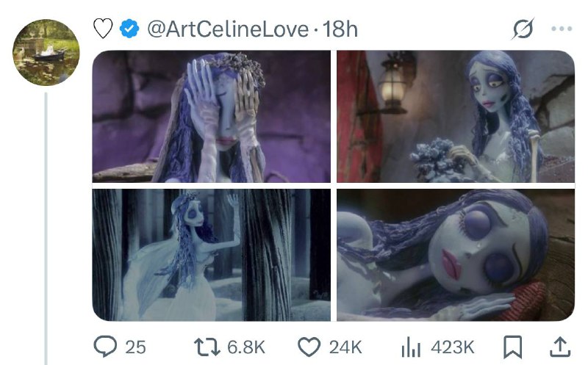
Task: Open the image of the bride in the forest
Action: (212, 255)
